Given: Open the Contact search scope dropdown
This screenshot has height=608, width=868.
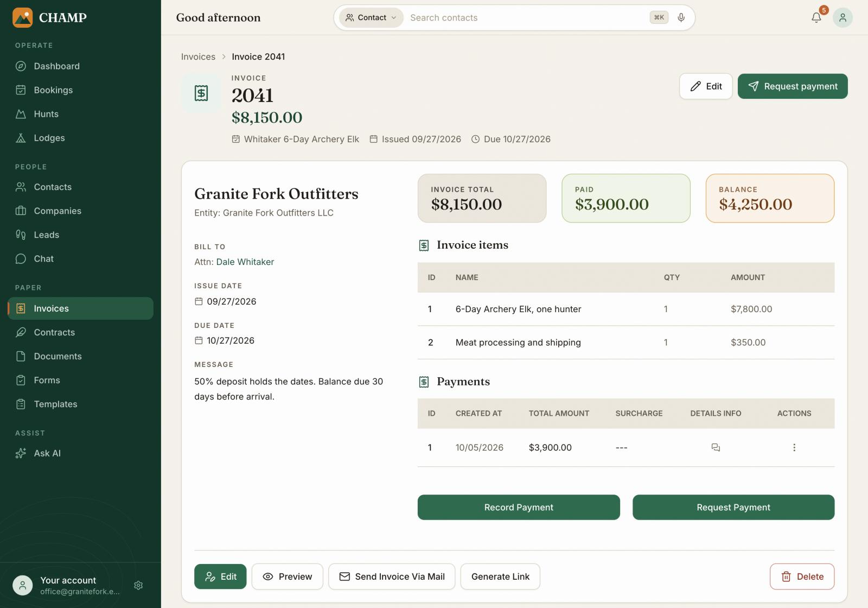Looking at the screenshot, I should click(x=371, y=17).
